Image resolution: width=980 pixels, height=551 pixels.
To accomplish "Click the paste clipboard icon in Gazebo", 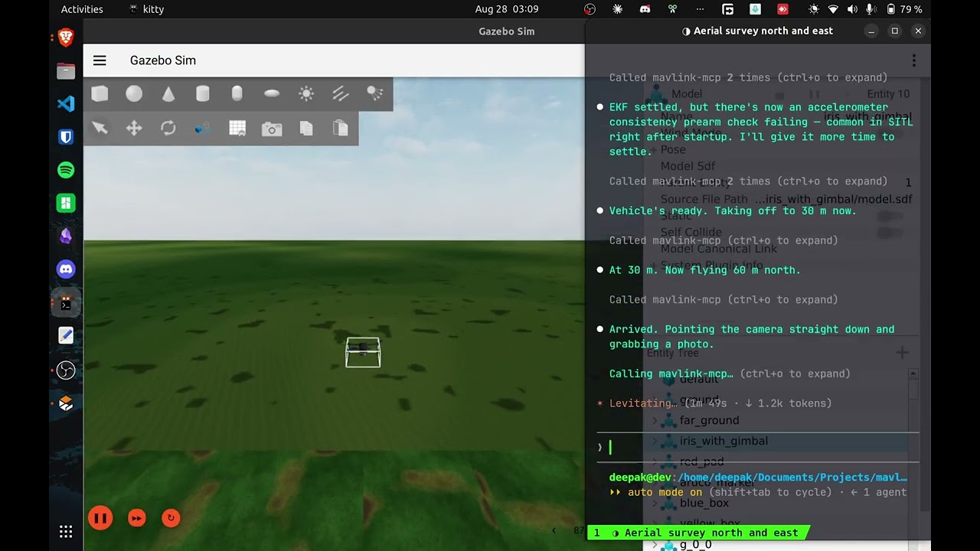I will pyautogui.click(x=341, y=128).
